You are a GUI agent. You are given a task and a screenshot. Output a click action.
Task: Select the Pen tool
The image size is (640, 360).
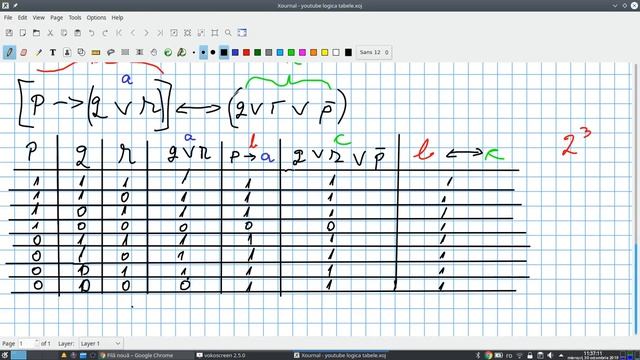9,52
